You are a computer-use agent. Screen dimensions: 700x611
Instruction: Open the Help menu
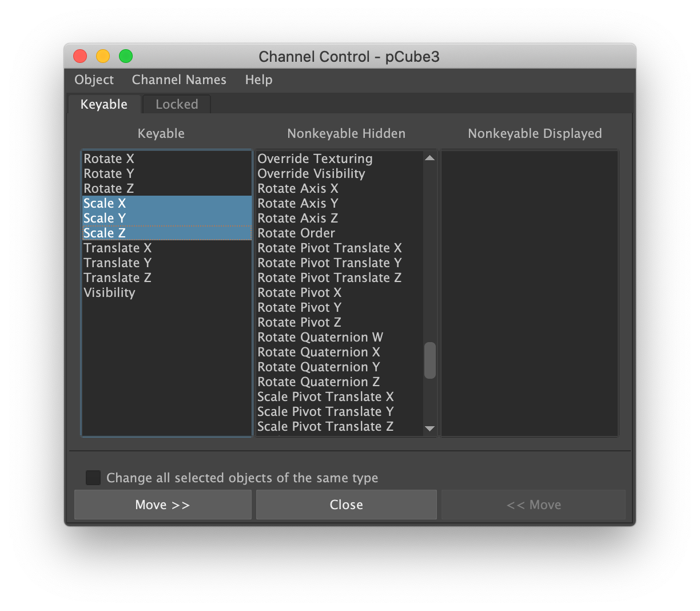[x=258, y=80]
